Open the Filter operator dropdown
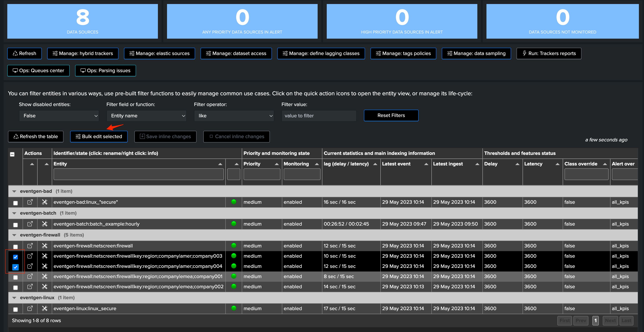This screenshot has width=644, height=332. [234, 116]
